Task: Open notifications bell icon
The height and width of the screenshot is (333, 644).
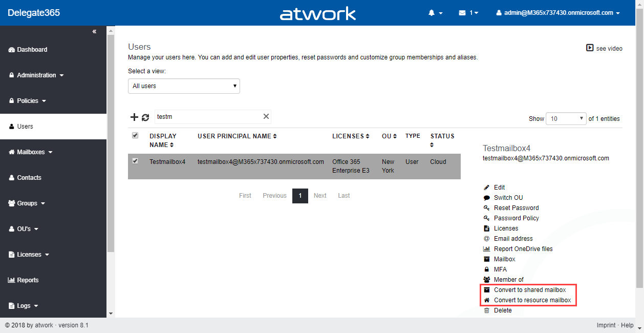Action: pos(432,13)
